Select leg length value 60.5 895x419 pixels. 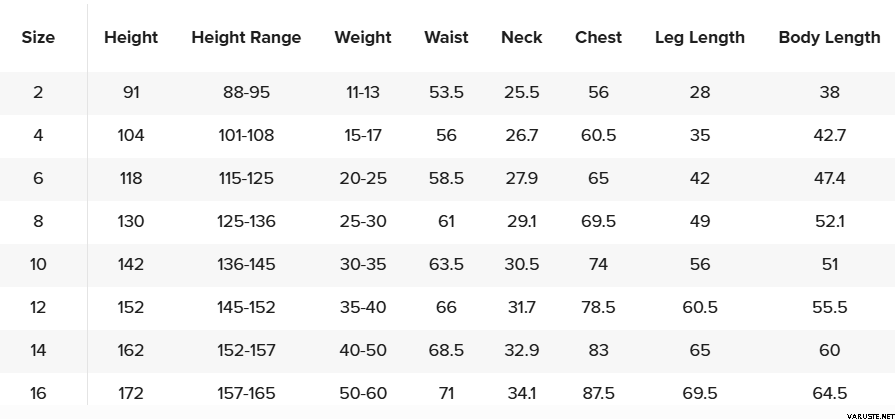point(700,308)
